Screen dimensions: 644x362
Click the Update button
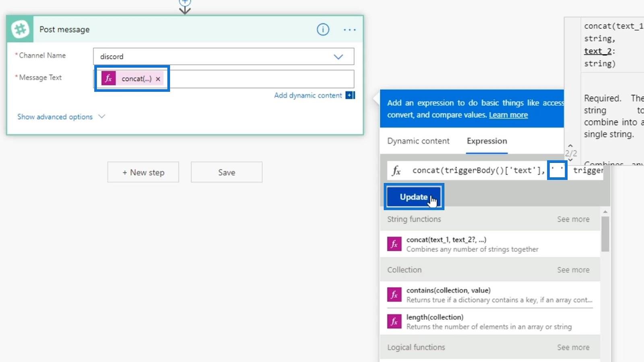coord(414,197)
